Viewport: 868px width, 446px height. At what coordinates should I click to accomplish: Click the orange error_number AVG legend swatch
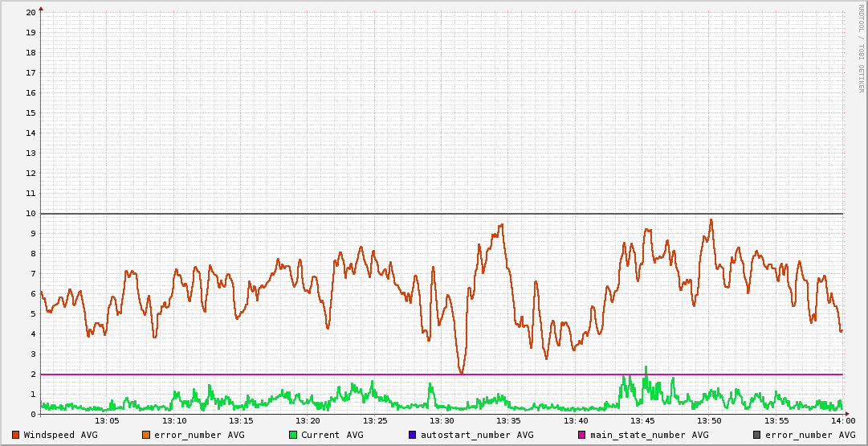(145, 435)
